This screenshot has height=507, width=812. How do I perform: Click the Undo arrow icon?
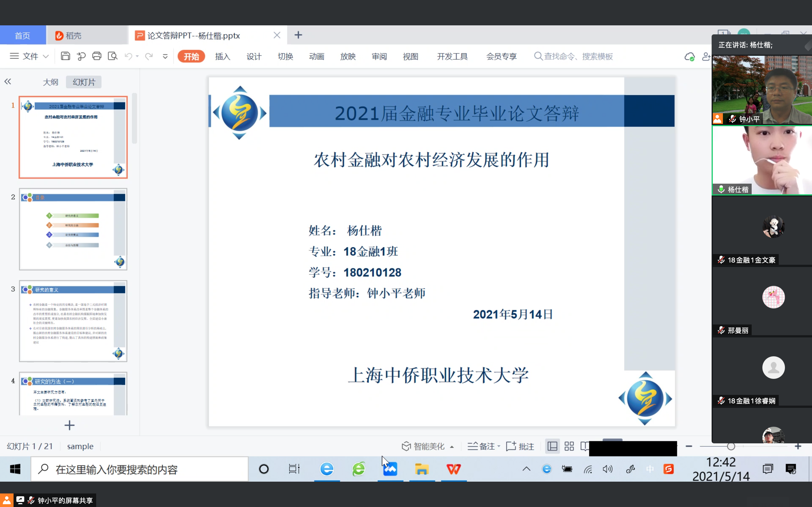point(128,56)
